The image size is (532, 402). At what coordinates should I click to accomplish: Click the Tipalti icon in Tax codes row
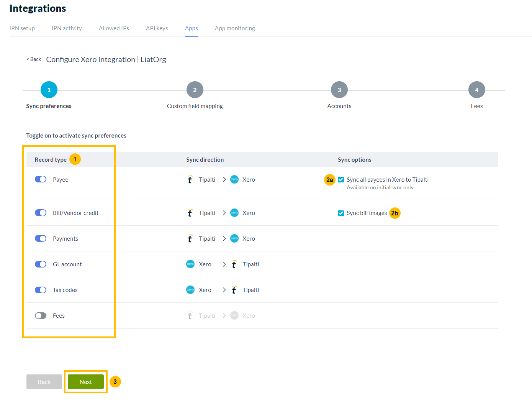point(234,290)
